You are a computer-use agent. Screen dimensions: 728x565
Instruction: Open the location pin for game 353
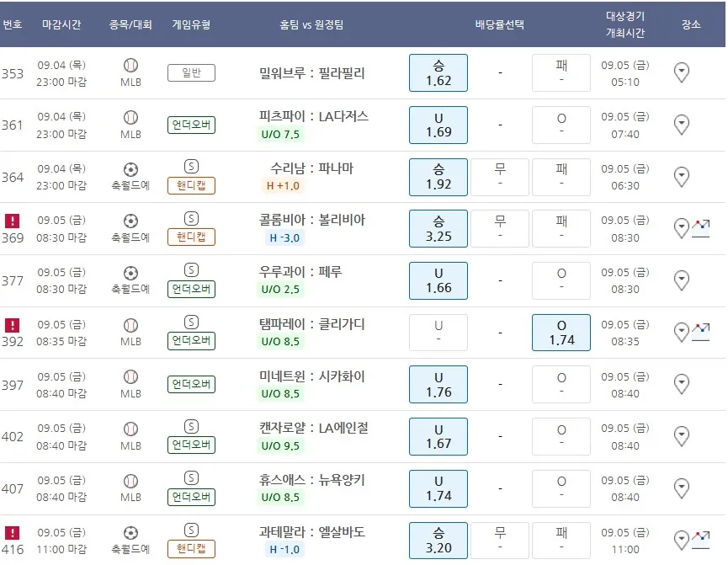coord(682,72)
